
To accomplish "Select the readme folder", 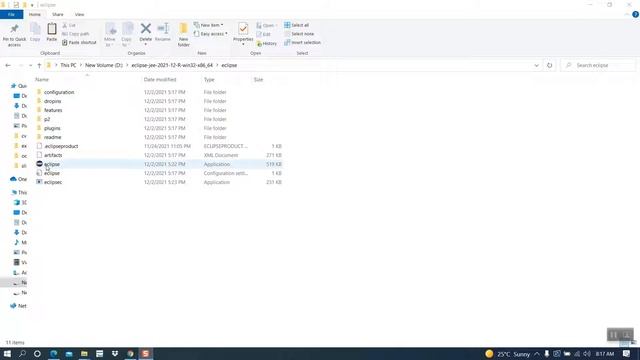I will click(x=53, y=137).
